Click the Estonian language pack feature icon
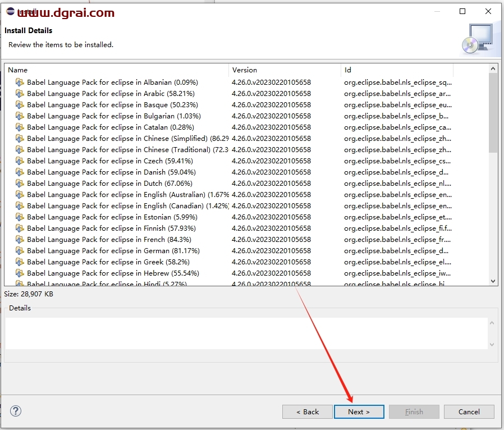The image size is (504, 430). click(x=20, y=217)
